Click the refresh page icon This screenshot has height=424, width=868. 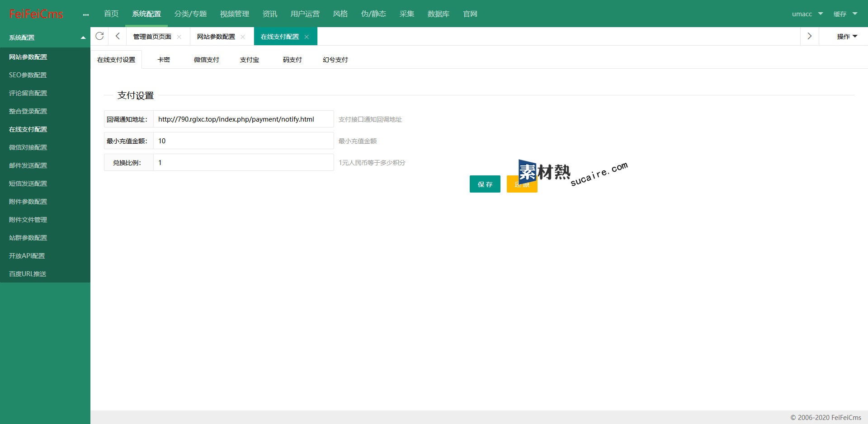(x=99, y=36)
